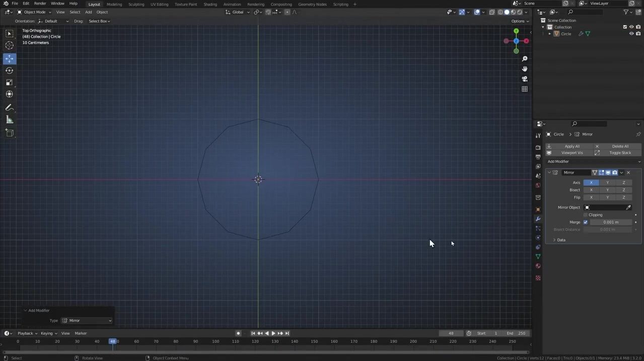Click the Toggle camera view icon
Image resolution: width=644 pixels, height=361 pixels.
click(x=524, y=79)
